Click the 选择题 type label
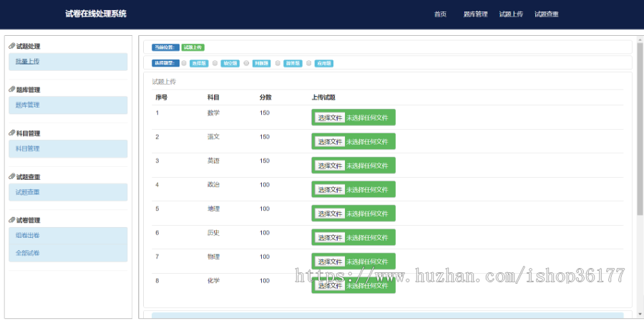Screen dimensions: 644x321 pos(199,63)
